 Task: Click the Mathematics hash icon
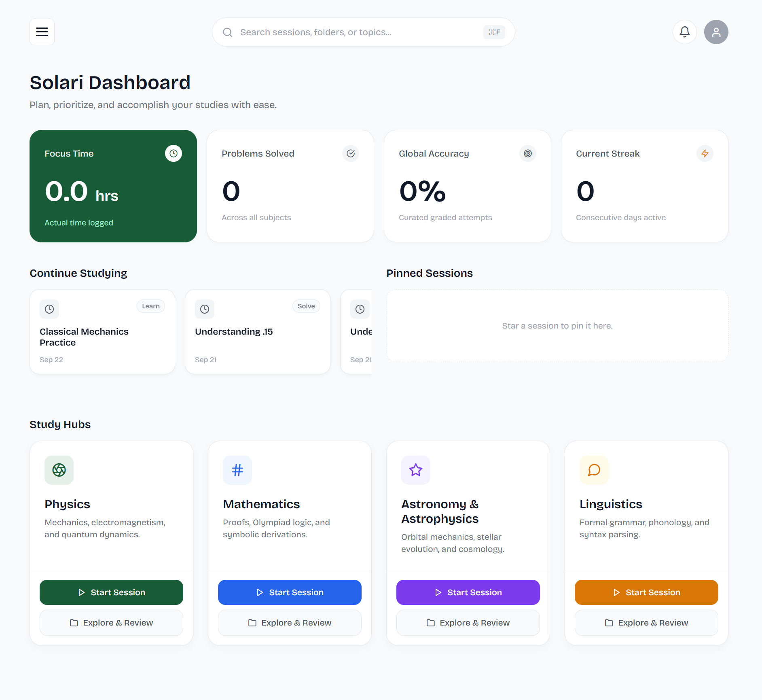237,470
